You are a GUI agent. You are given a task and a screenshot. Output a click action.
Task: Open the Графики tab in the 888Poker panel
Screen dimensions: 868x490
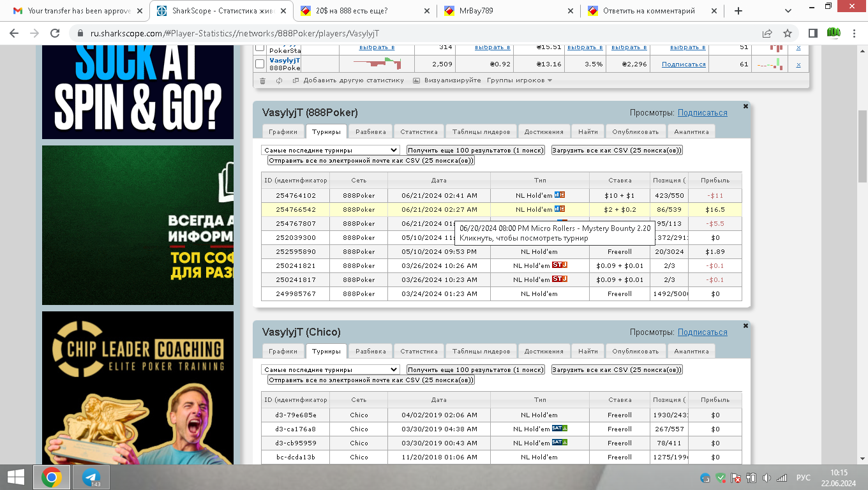coord(283,131)
